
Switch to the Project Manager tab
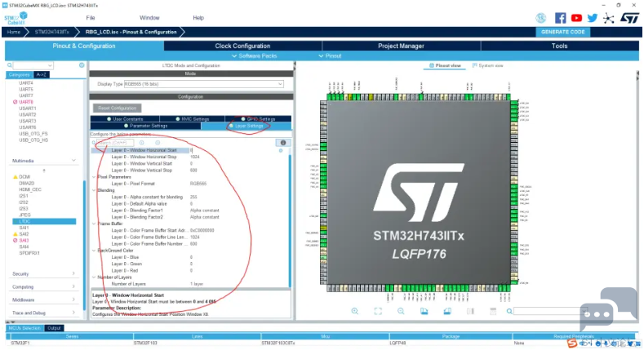tap(401, 46)
